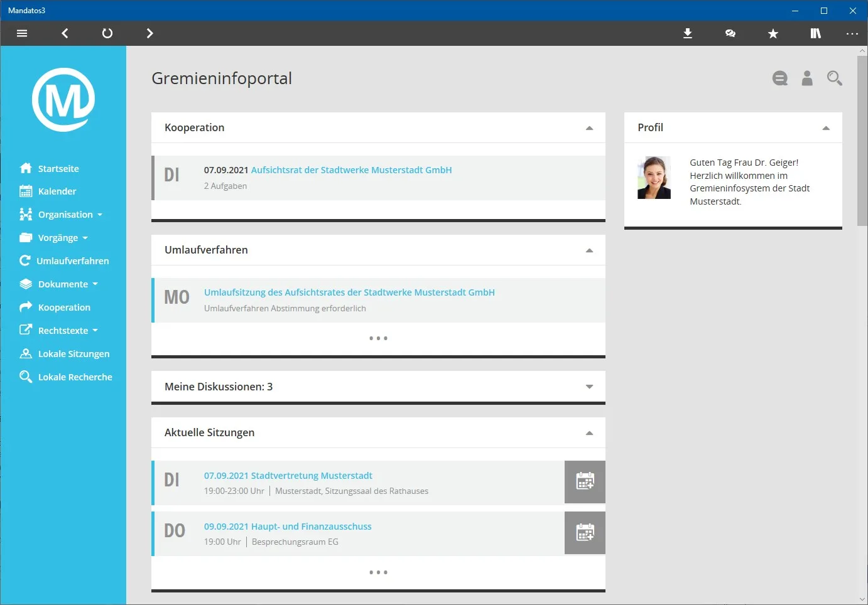This screenshot has height=605, width=868.
Task: Expand the Dokumente submenu arrow
Action: pyautogui.click(x=95, y=284)
